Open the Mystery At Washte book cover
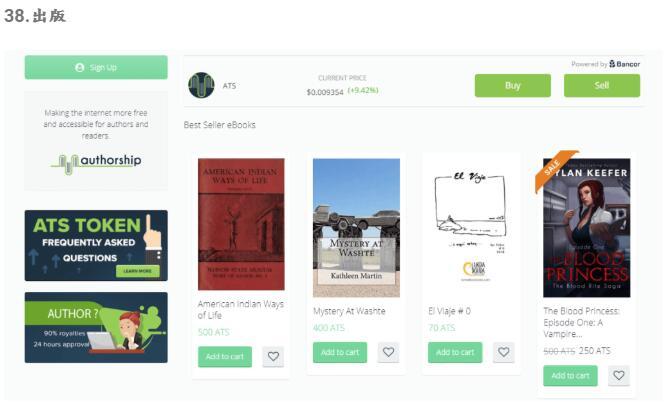Screen dimensions: 668x408 click(356, 228)
